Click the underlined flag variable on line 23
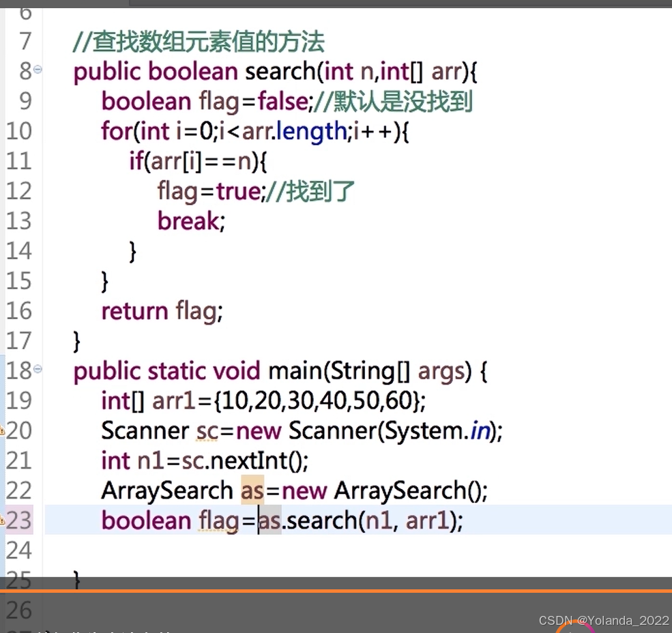The image size is (672, 633). pyautogui.click(x=218, y=522)
